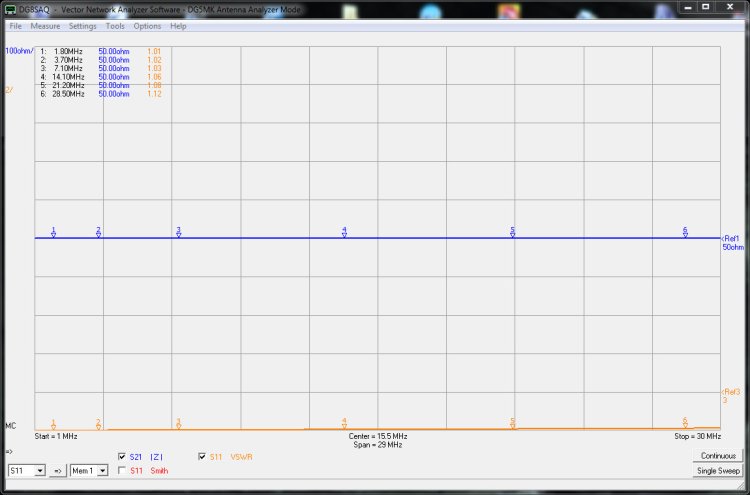Open the Tools menu
The height and width of the screenshot is (495, 750).
[x=115, y=26]
